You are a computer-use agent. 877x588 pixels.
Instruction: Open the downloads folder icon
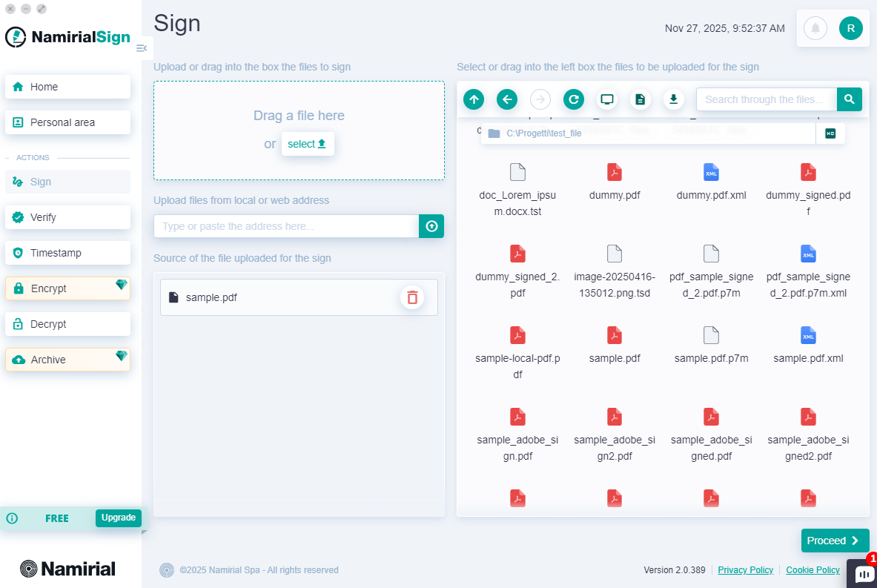pos(673,99)
